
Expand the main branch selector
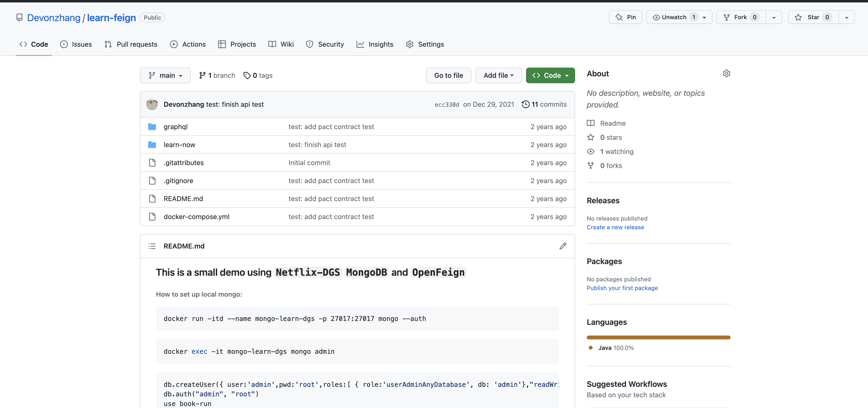(165, 75)
